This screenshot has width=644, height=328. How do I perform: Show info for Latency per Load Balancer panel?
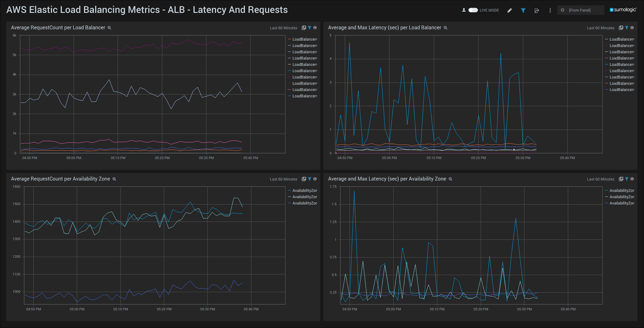tap(632, 28)
